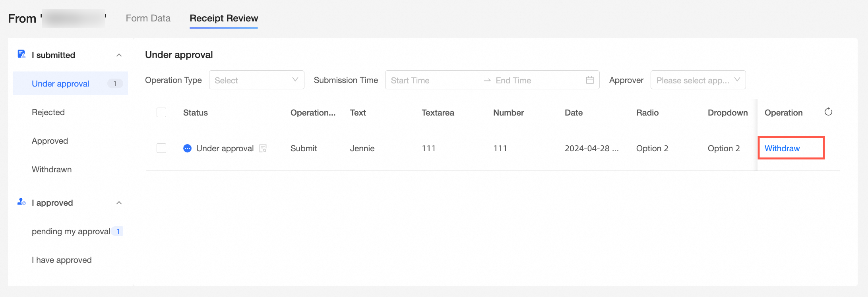Click the 111 value in Textarea column
The width and height of the screenshot is (868, 297).
[x=428, y=148]
